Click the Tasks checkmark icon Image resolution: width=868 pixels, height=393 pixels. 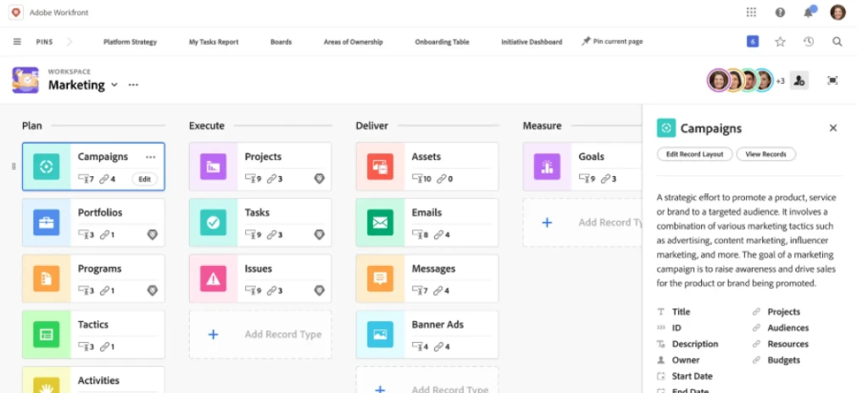click(213, 223)
